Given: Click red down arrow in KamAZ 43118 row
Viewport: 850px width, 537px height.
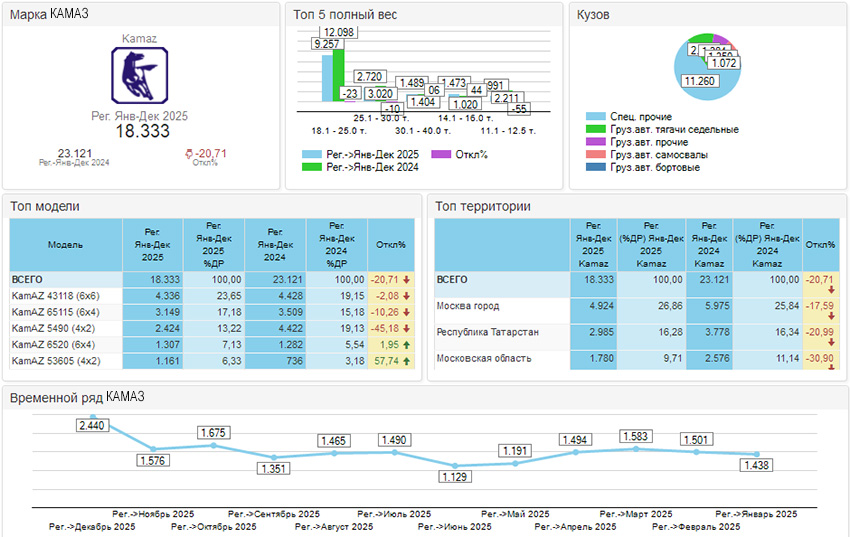Looking at the screenshot, I should 409,296.
